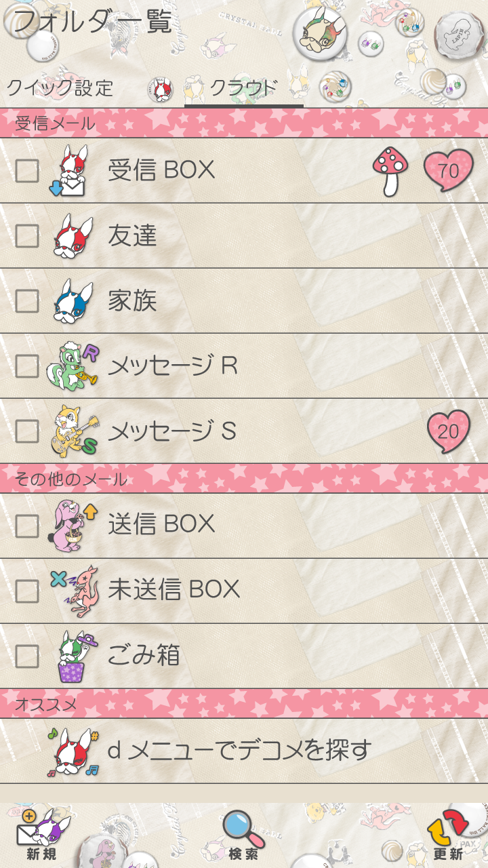Open the クイック設定 tab
The width and height of the screenshot is (488, 868).
pyautogui.click(x=60, y=88)
